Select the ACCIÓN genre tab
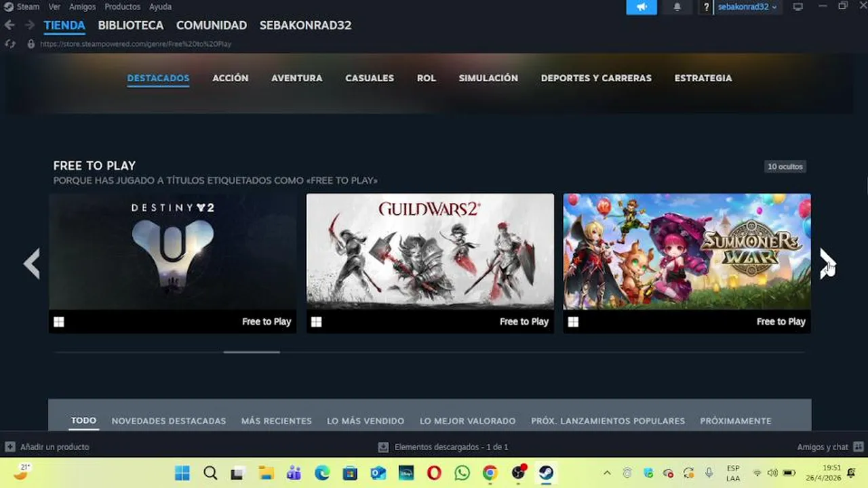868x488 pixels. point(231,78)
